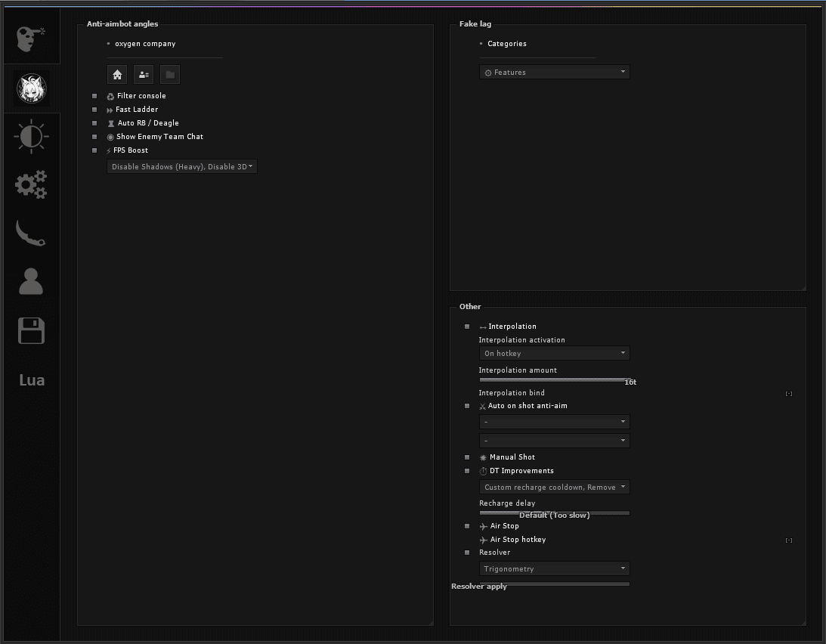Open the Trigonometry resolver dropdown
The width and height of the screenshot is (826, 644).
coord(554,568)
